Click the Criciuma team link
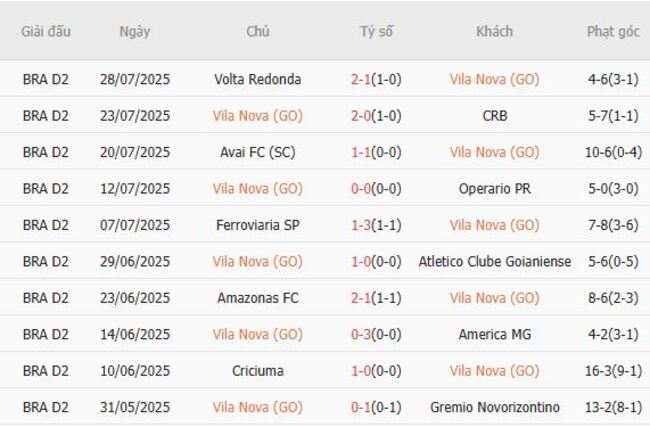Screen dimensions: 650x427 coord(257,371)
